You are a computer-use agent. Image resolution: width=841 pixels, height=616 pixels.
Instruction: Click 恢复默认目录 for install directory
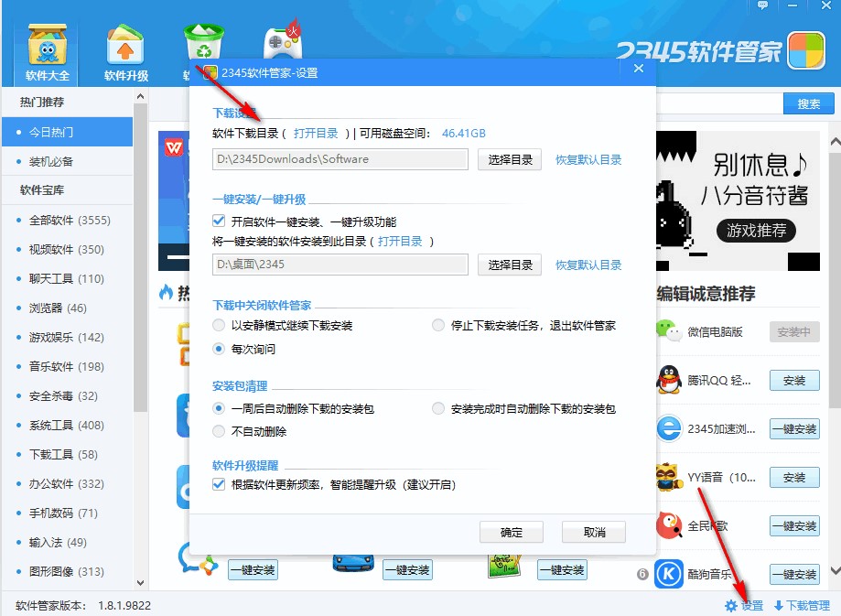588,265
